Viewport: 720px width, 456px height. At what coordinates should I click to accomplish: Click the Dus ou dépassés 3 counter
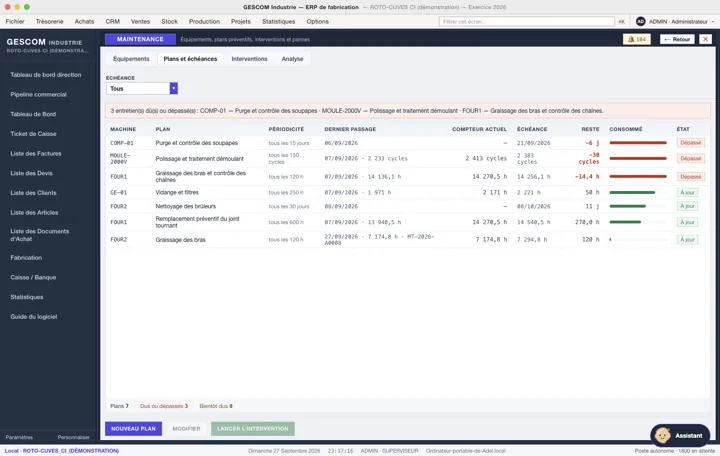tap(164, 406)
